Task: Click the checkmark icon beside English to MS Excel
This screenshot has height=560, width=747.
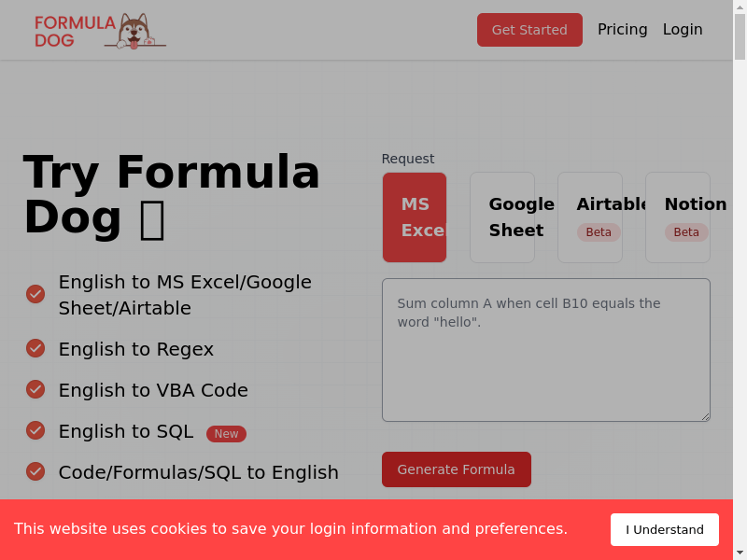Action: tap(35, 294)
